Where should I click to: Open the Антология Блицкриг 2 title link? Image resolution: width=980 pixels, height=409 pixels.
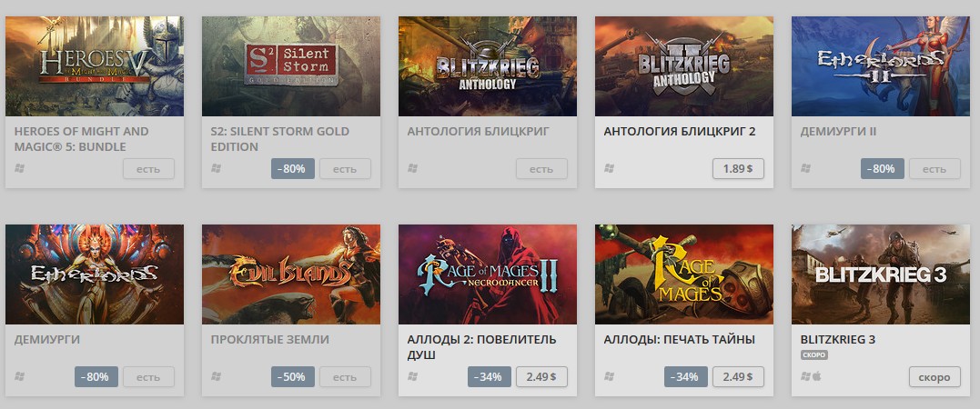680,132
